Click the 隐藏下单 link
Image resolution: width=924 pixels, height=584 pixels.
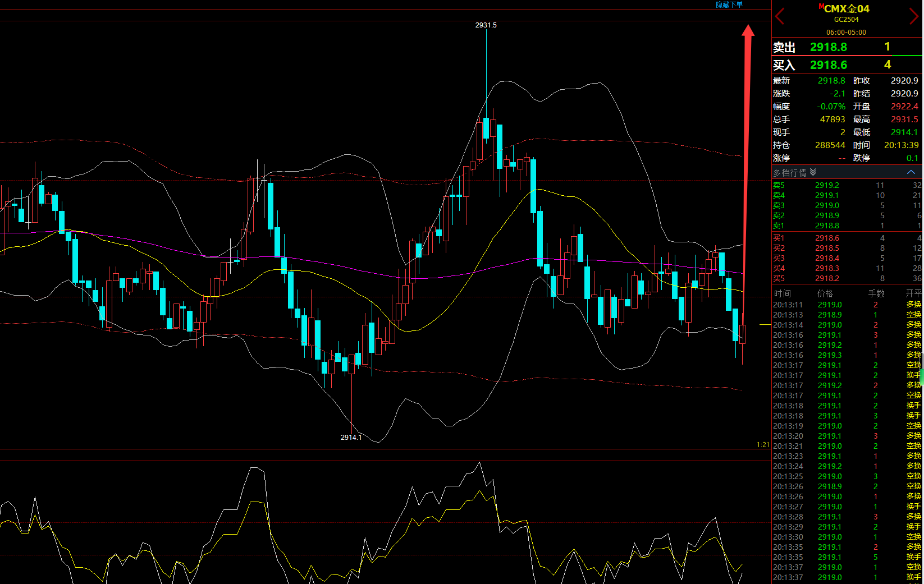tap(729, 4)
